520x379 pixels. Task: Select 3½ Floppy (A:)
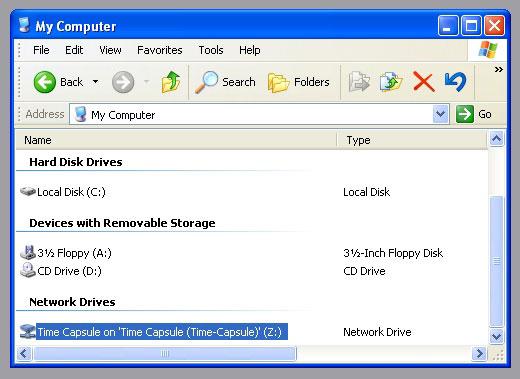point(74,253)
